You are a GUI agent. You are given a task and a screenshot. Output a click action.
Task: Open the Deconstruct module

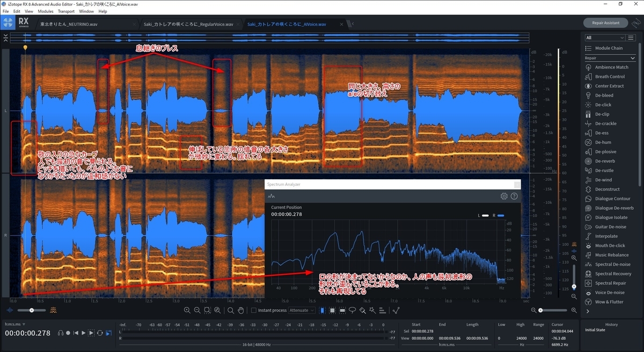click(x=602, y=189)
